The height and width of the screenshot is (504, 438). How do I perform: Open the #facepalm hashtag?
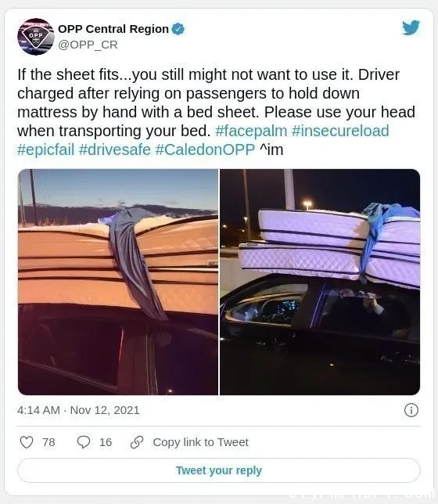(x=251, y=131)
